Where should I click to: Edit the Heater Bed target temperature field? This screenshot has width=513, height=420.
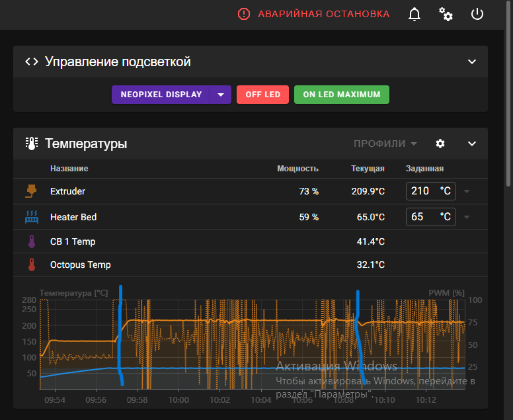(430, 217)
